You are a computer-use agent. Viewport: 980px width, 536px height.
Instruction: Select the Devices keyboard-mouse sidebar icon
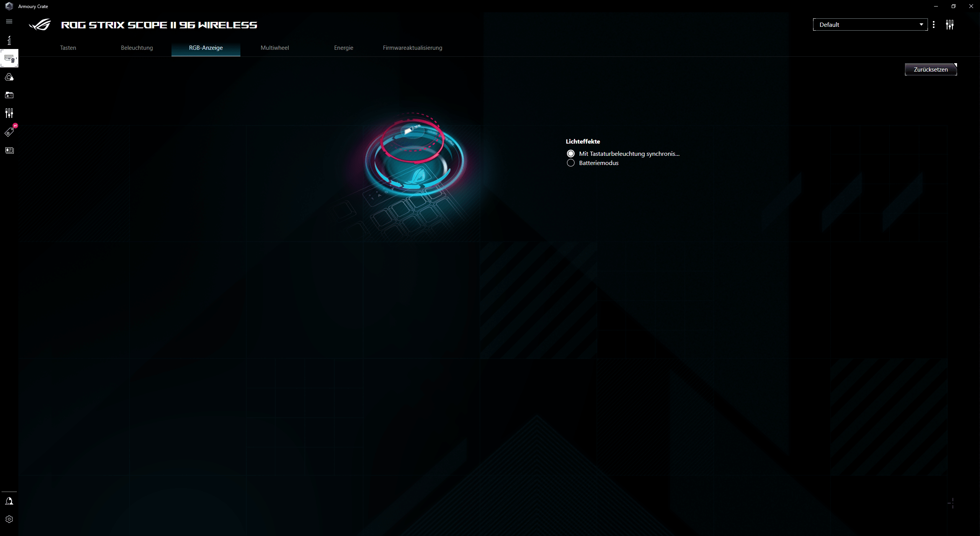pos(9,59)
